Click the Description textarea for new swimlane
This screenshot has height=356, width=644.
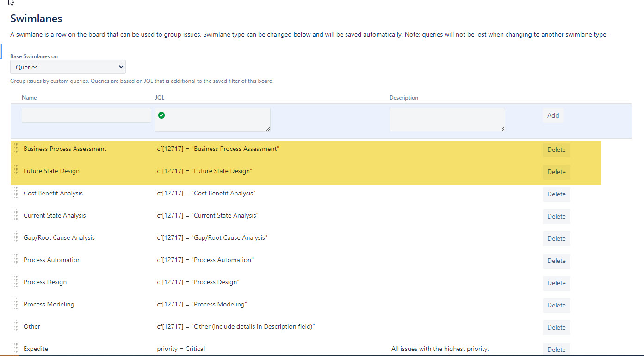tap(447, 120)
